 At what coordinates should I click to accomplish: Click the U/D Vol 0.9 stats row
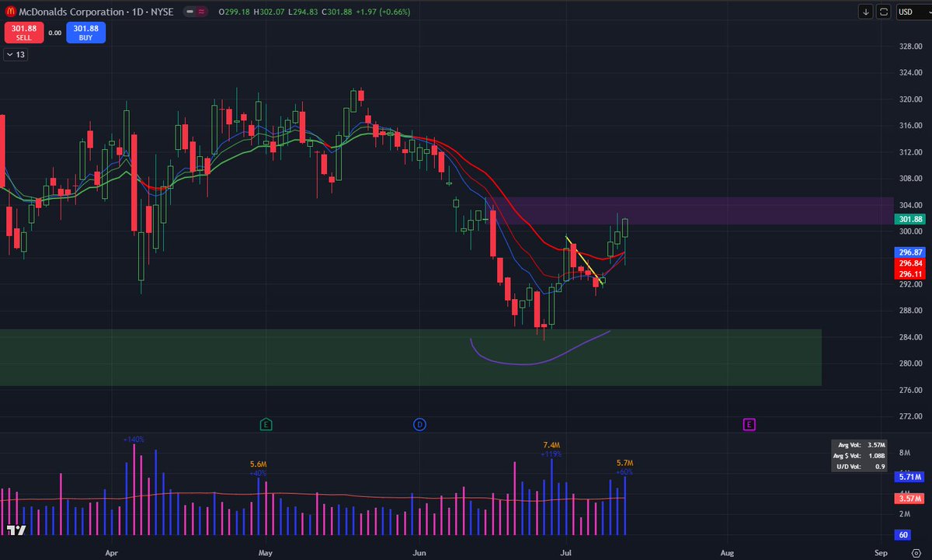[857, 467]
